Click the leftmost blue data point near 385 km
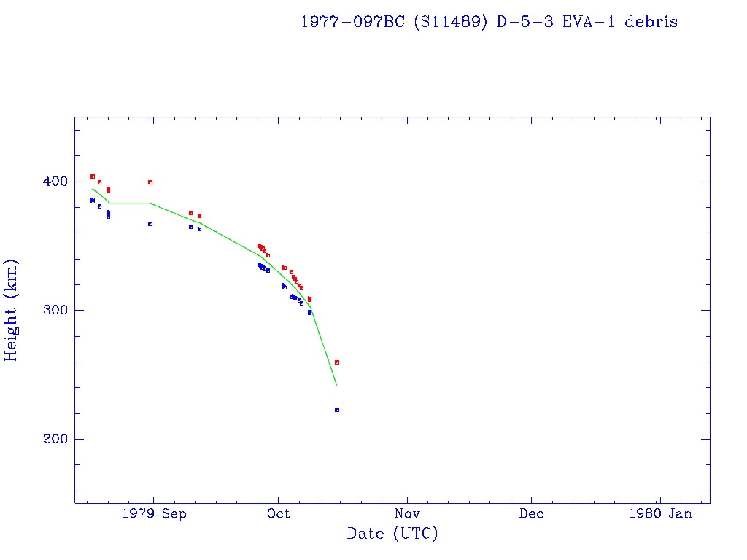 [93, 200]
